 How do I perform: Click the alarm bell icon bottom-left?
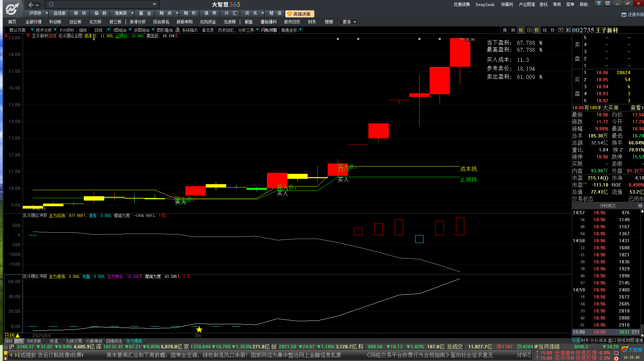(6, 358)
